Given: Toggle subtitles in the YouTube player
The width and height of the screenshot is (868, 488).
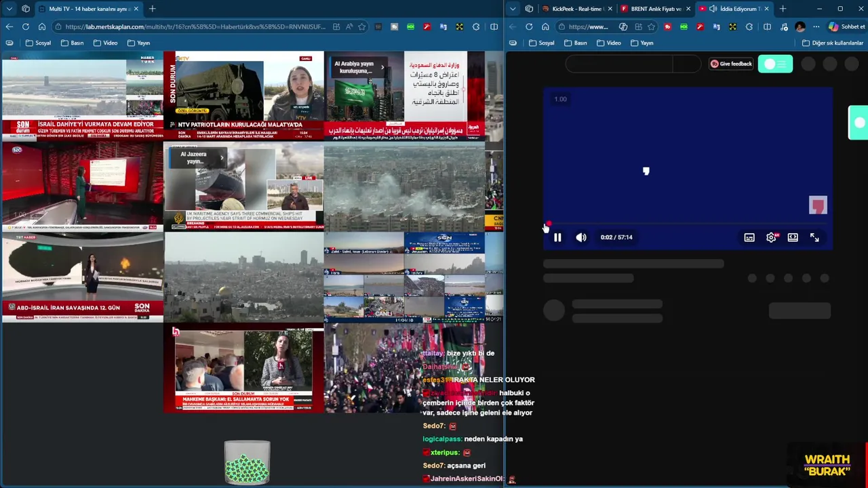Looking at the screenshot, I should [x=749, y=237].
